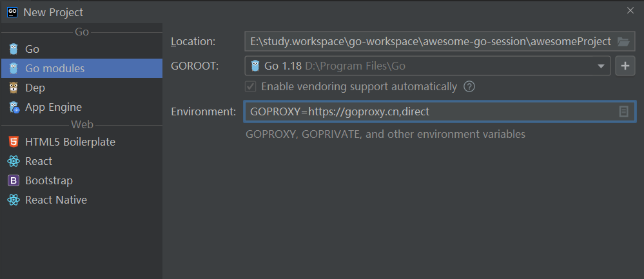The height and width of the screenshot is (279, 644).
Task: Select Go modules project type
Action: [x=55, y=68]
